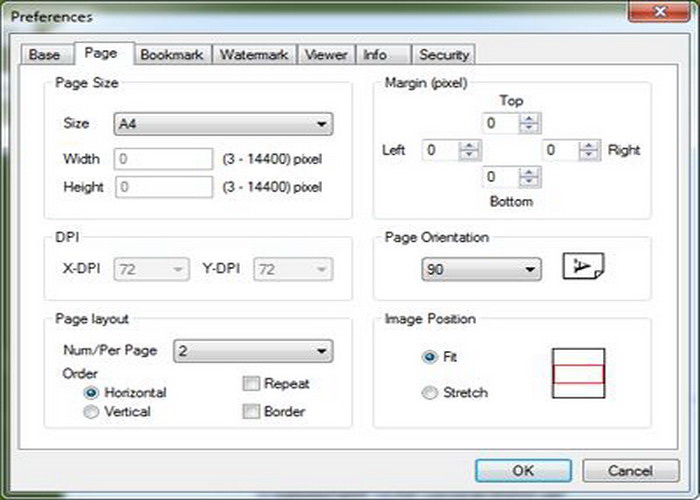Image resolution: width=700 pixels, height=500 pixels.
Task: Select the Horizontal order radio button
Action: pos(91,393)
